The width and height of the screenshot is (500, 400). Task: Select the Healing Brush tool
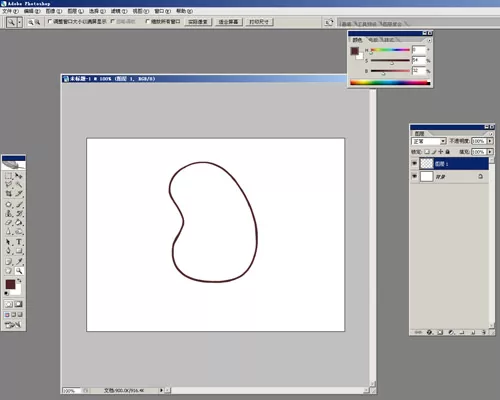tap(8, 204)
